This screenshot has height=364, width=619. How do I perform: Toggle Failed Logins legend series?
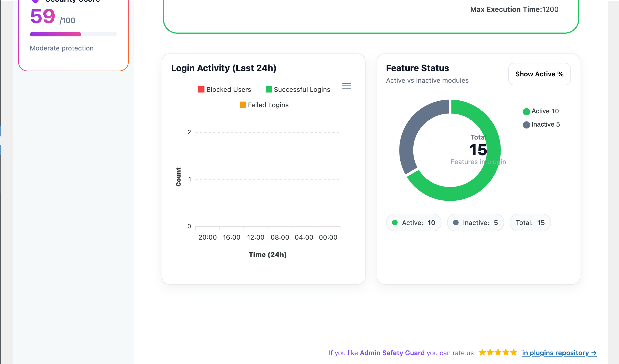tap(264, 105)
